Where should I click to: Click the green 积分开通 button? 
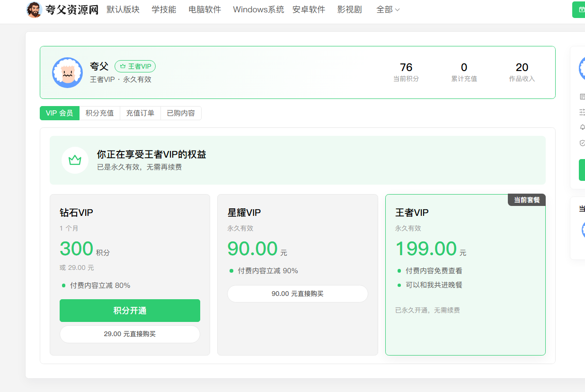click(x=130, y=311)
